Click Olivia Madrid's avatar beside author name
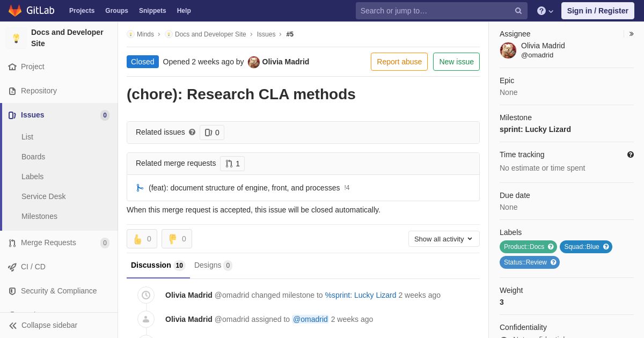The image size is (644, 338). [254, 62]
